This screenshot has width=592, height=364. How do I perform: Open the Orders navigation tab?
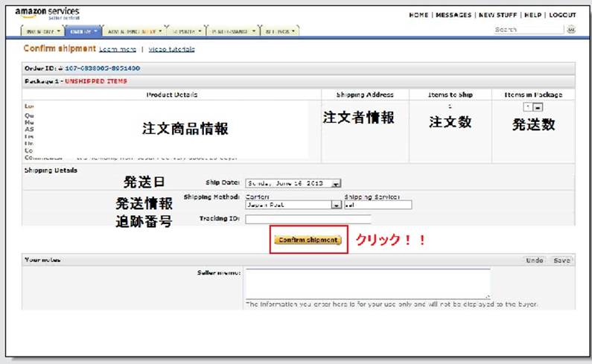point(83,31)
